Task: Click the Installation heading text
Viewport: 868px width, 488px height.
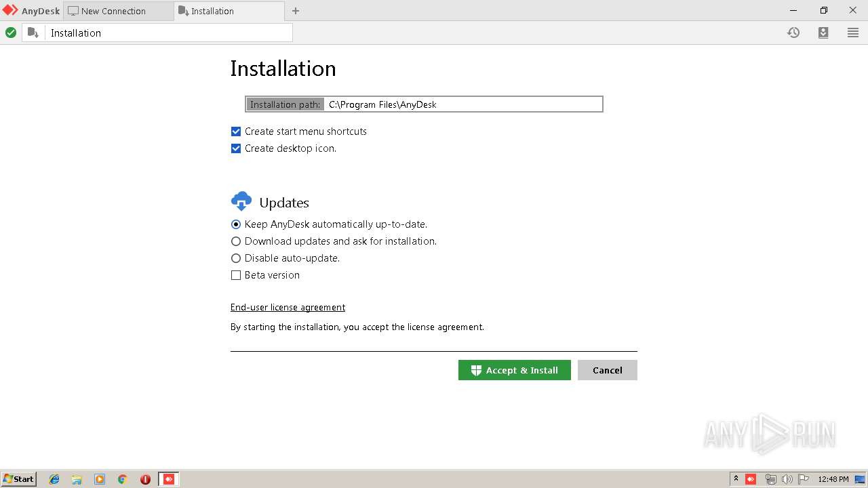Action: [283, 68]
